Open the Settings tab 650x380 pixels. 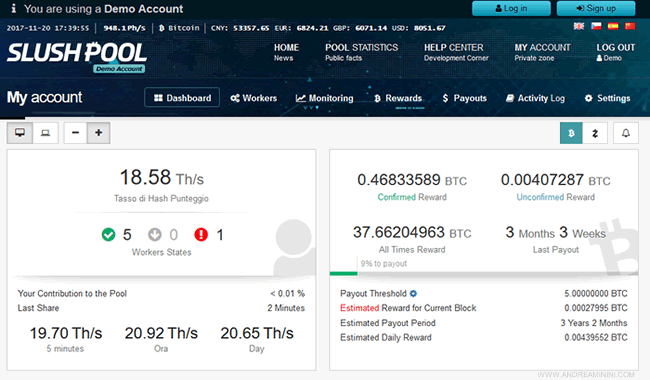pyautogui.click(x=607, y=98)
